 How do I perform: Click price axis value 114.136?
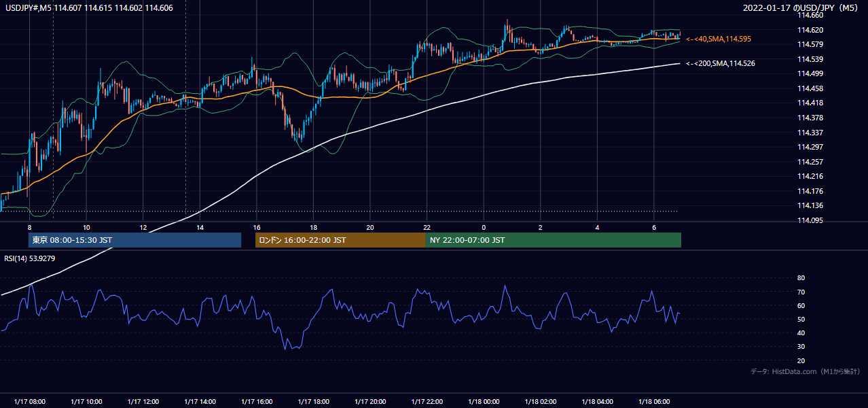(812, 205)
